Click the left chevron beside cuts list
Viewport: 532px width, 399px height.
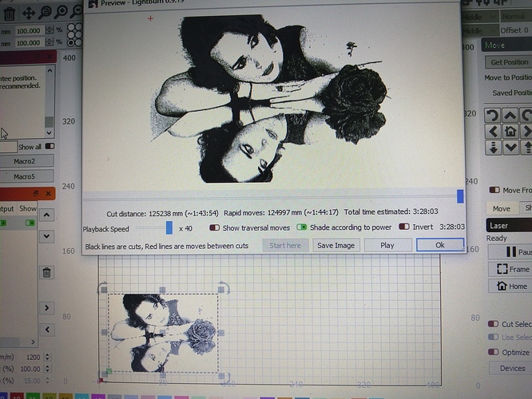[46, 330]
